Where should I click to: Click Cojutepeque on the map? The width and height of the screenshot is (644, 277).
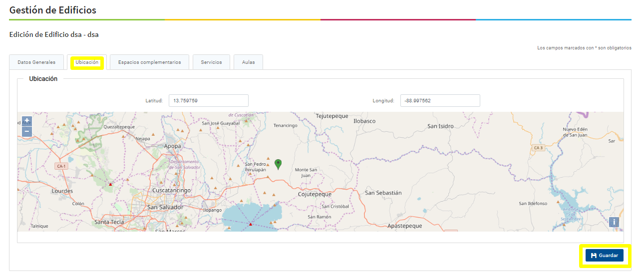coord(315,194)
